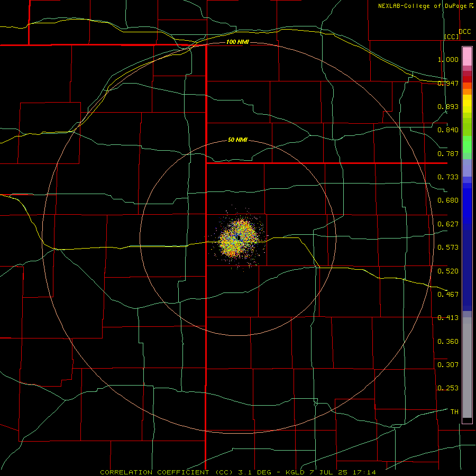Click the 0.733 color scale value

pos(448,177)
